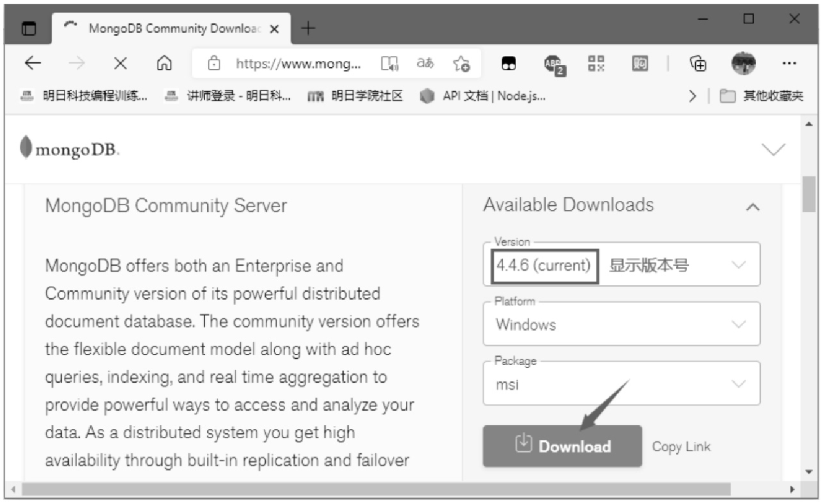This screenshot has width=823, height=504.
Task: Open the Tampermonkey extension icon
Action: [x=509, y=63]
